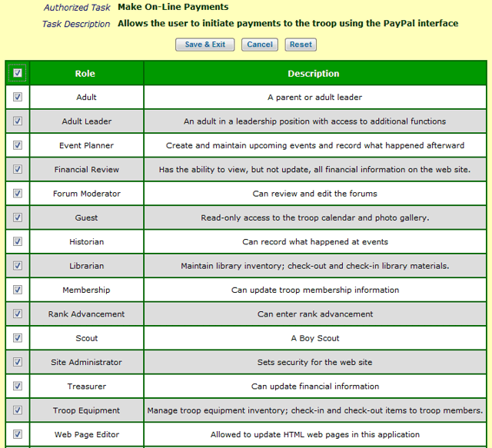This screenshot has width=492, height=448.
Task: Select the 'Forum Moderator' role name
Action: click(87, 194)
